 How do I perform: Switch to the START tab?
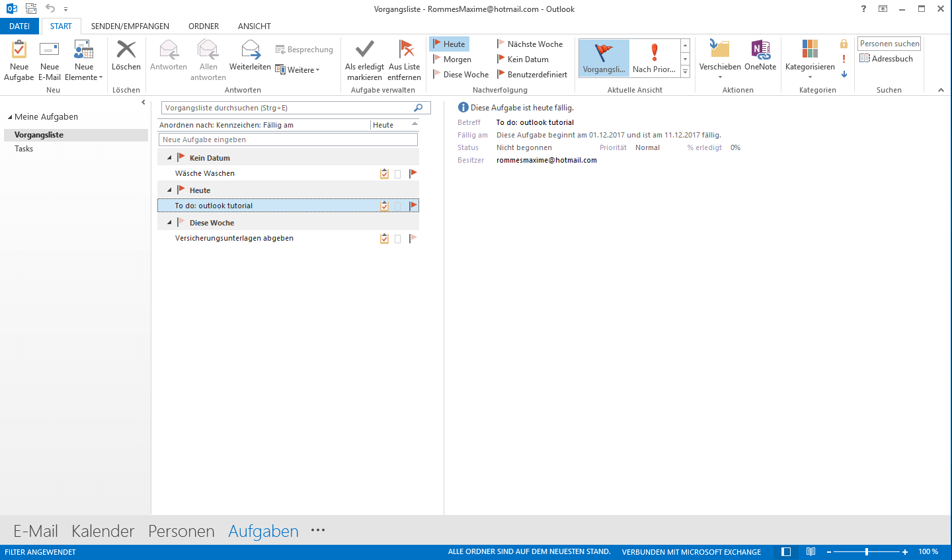tap(61, 26)
